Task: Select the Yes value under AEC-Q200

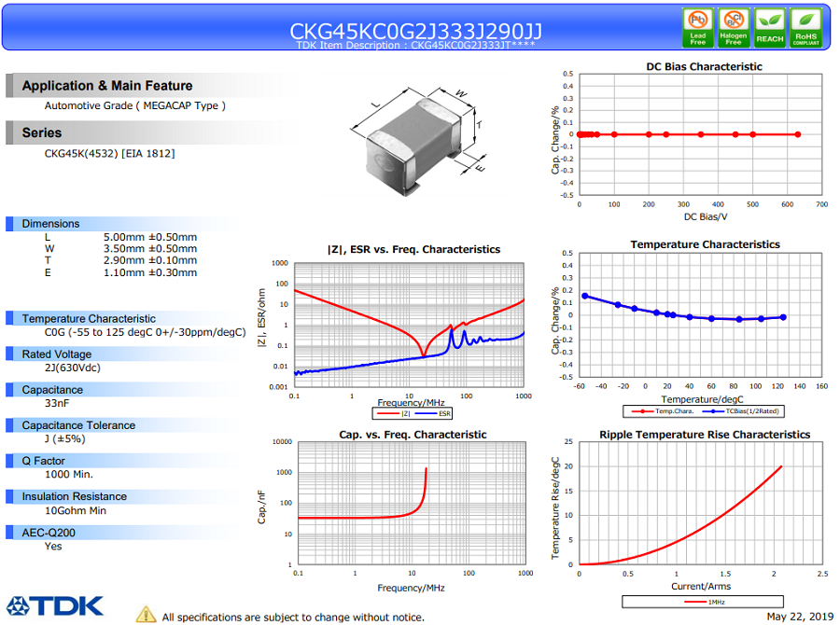Action: 53,547
